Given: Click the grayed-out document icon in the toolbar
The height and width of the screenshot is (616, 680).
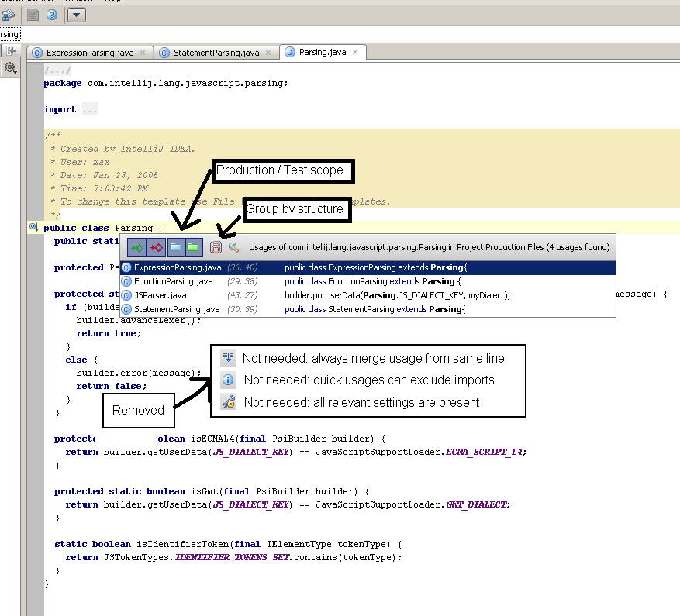Looking at the screenshot, I should pyautogui.click(x=33, y=15).
